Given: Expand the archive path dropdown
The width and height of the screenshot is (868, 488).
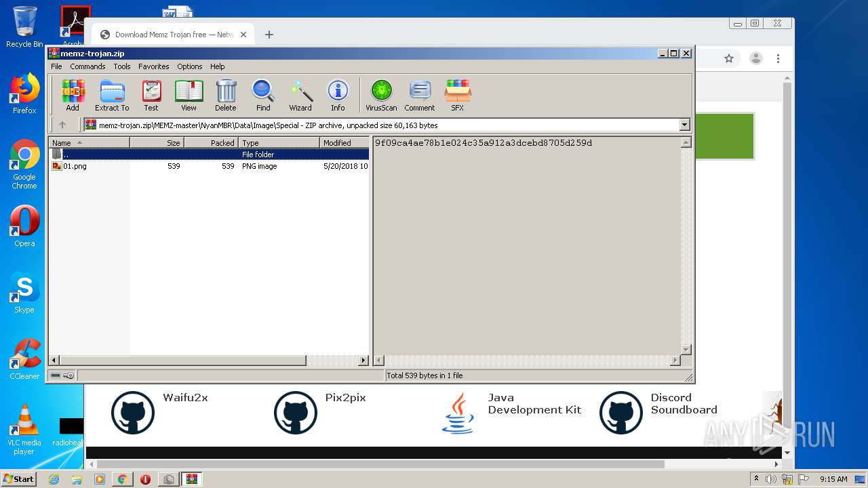Looking at the screenshot, I should point(684,125).
